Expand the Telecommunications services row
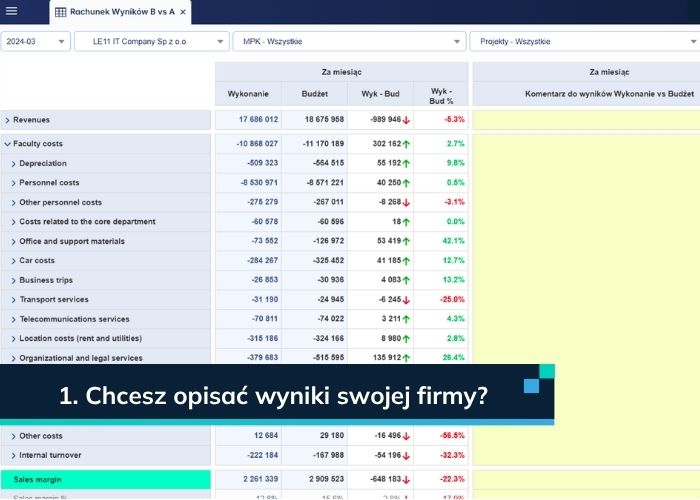The image size is (700, 500). pos(13,319)
